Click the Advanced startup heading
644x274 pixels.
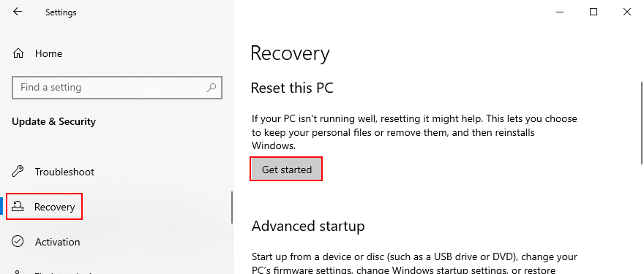(x=308, y=226)
